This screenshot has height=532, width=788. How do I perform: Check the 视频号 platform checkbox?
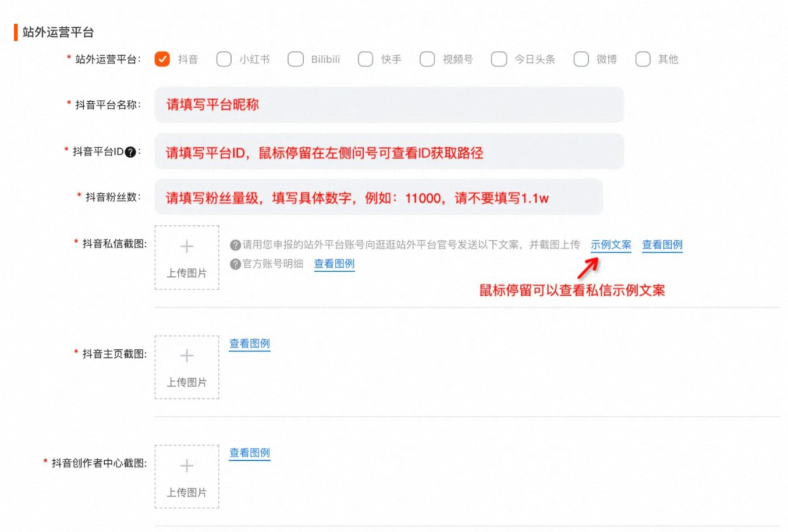pyautogui.click(x=428, y=59)
